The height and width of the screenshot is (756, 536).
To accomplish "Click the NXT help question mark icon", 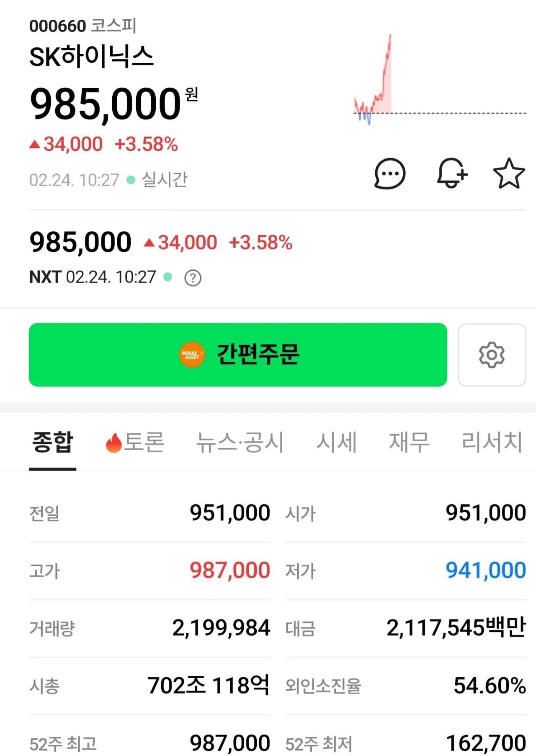I will [193, 278].
